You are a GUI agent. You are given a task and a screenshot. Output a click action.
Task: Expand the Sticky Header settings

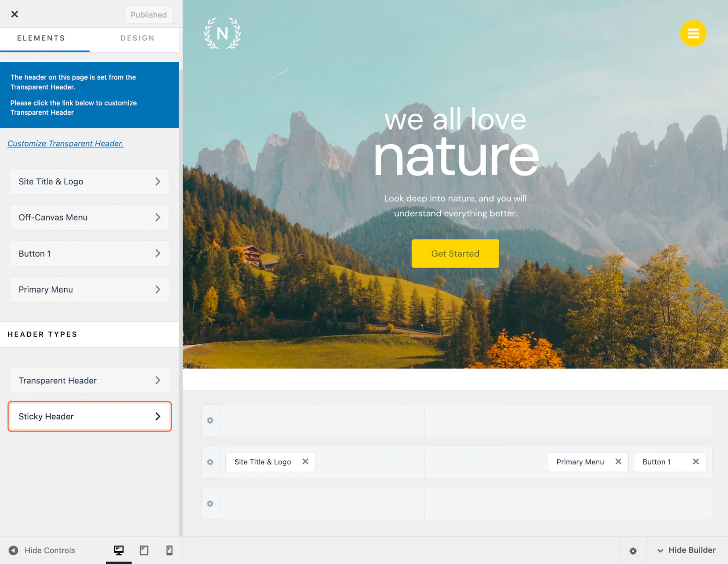[90, 417]
